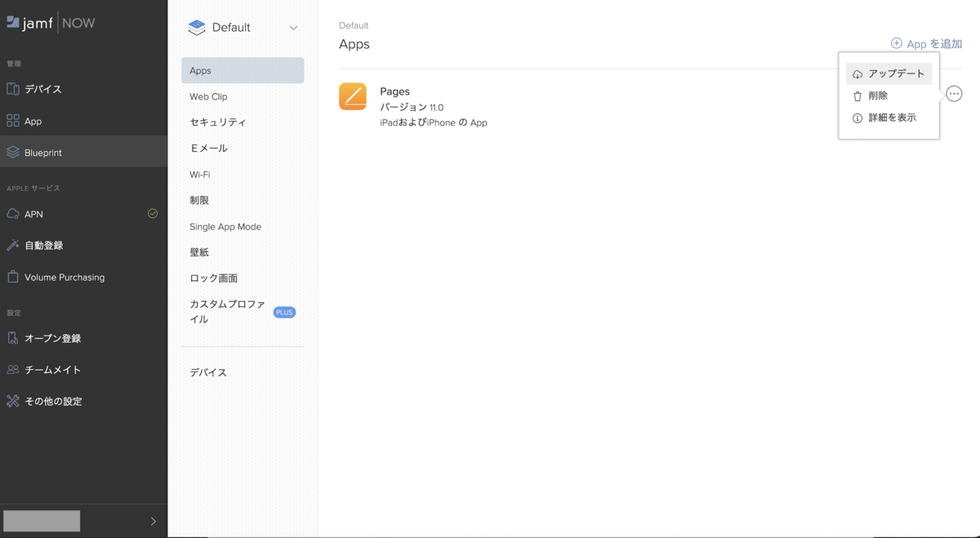Click the Pages app icon

pos(353,96)
